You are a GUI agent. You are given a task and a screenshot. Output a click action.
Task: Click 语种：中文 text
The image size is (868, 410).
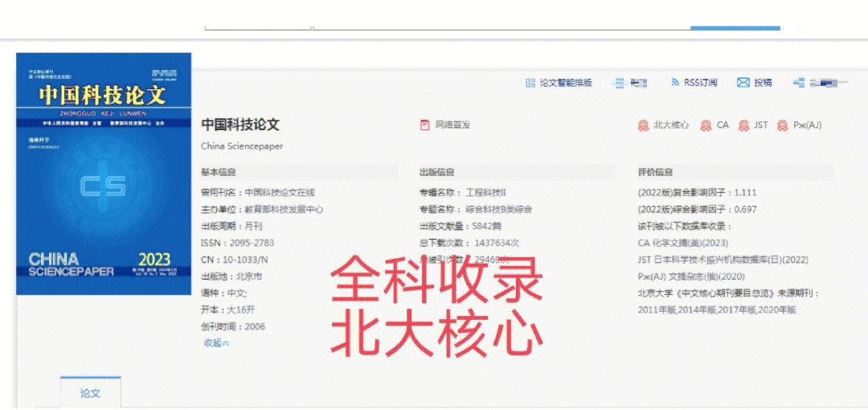tap(223, 293)
